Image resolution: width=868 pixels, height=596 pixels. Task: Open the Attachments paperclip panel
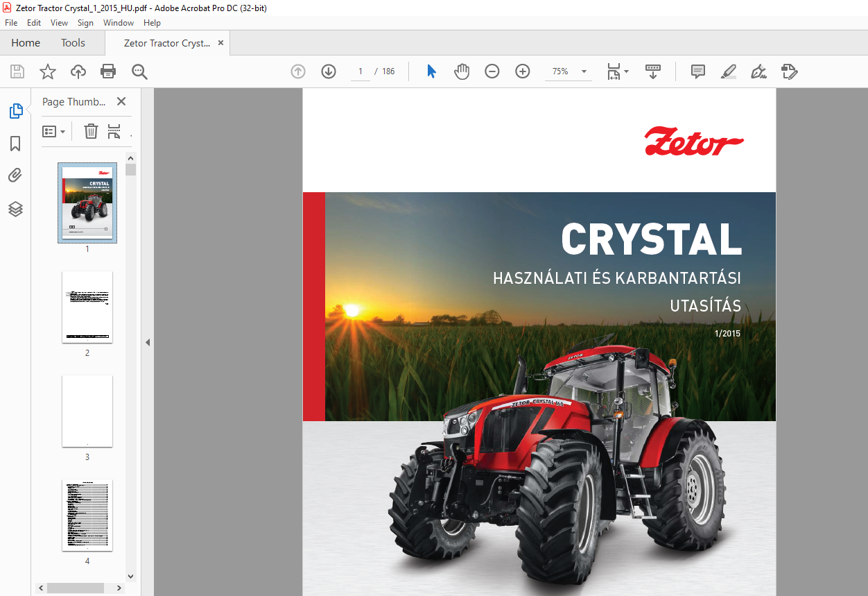pos(15,176)
